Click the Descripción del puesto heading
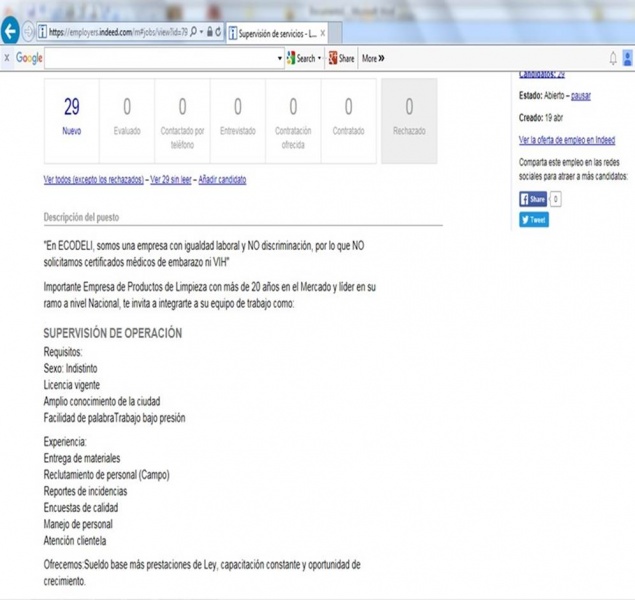 pyautogui.click(x=81, y=217)
